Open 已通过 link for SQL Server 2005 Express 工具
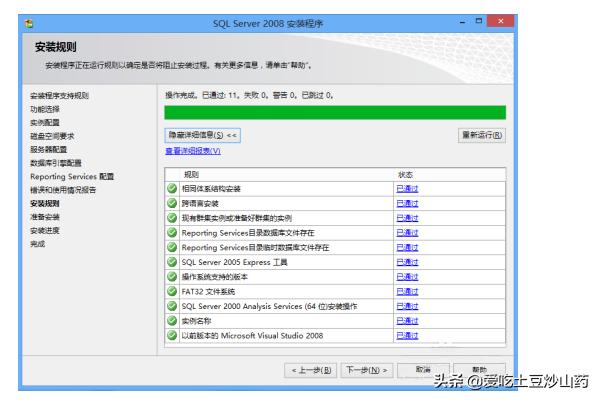Screen dimensions: 600x400 407,262
